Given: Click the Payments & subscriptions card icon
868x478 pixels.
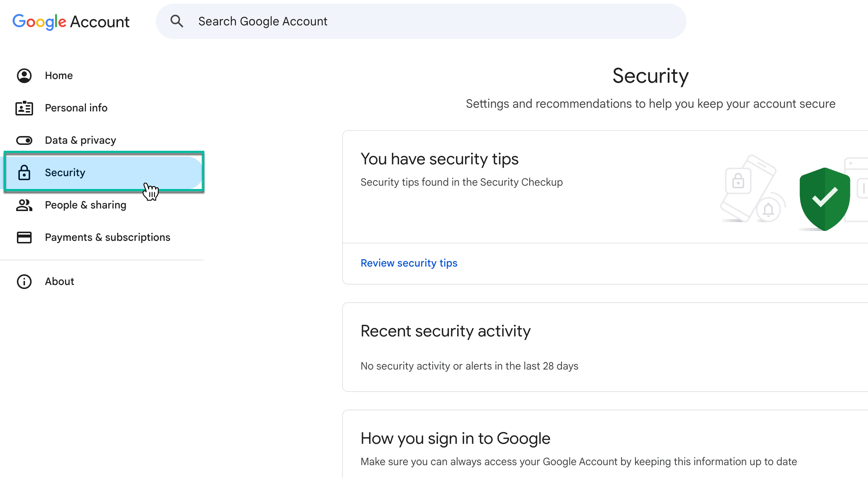Looking at the screenshot, I should point(24,237).
